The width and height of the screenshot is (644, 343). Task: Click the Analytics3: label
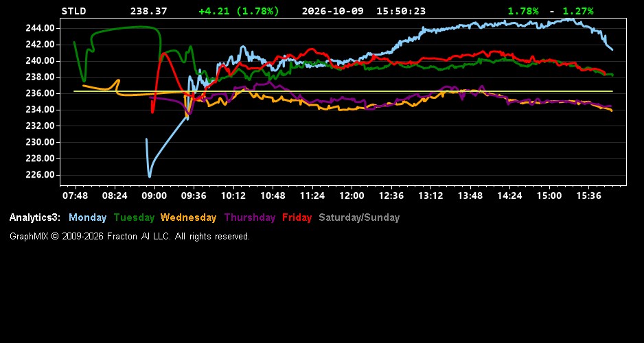click(x=35, y=218)
